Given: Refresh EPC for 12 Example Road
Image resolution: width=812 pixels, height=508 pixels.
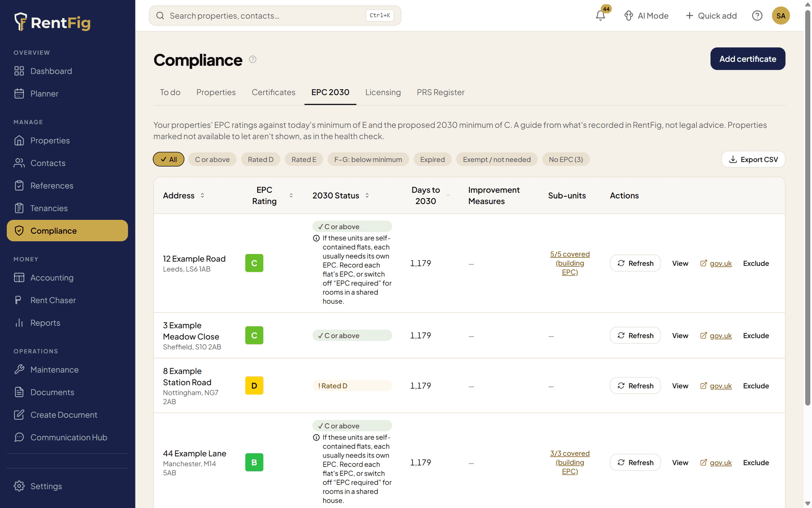Looking at the screenshot, I should point(635,263).
